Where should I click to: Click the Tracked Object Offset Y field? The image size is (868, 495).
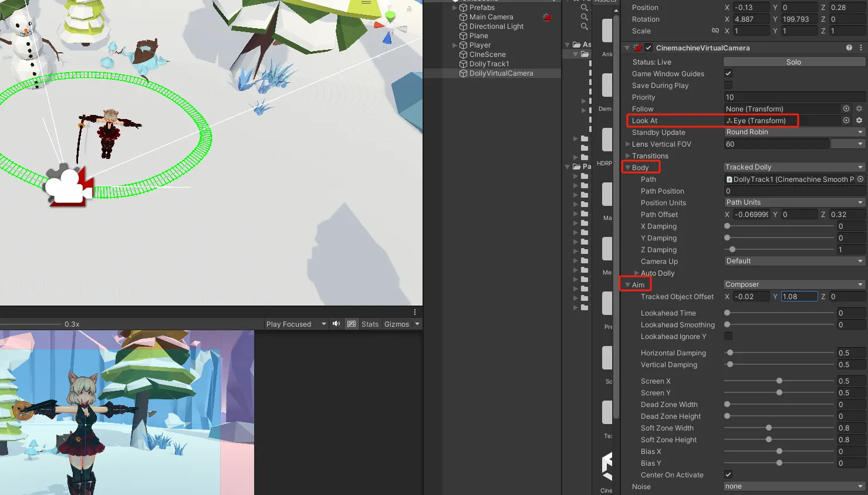click(x=799, y=296)
